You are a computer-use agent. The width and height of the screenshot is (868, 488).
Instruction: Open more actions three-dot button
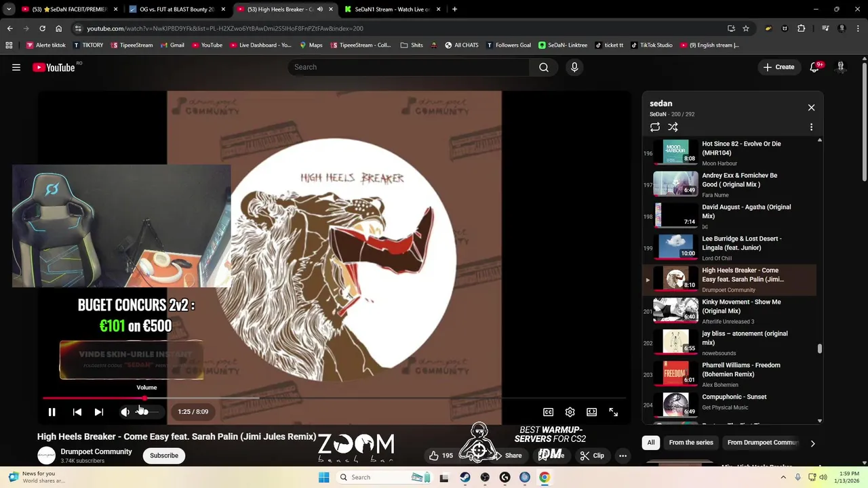623,455
